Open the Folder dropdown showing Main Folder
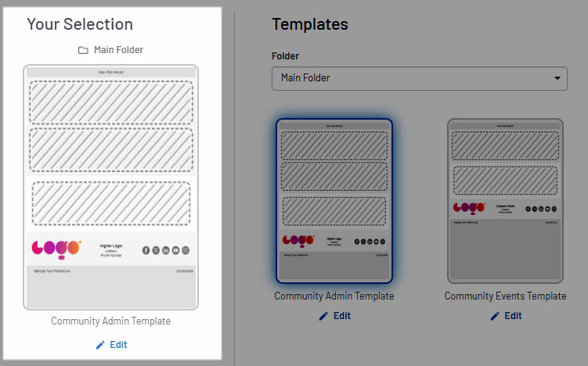The height and width of the screenshot is (366, 588). 419,78
